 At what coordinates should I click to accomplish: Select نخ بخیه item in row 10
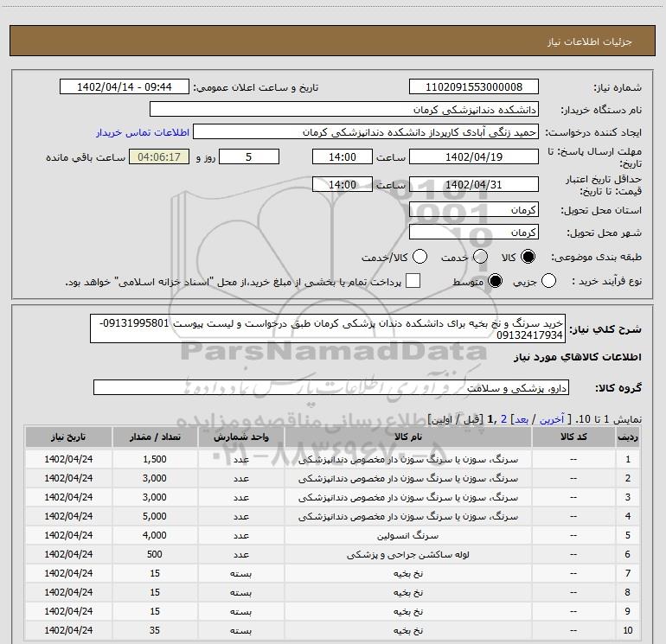[x=407, y=630]
